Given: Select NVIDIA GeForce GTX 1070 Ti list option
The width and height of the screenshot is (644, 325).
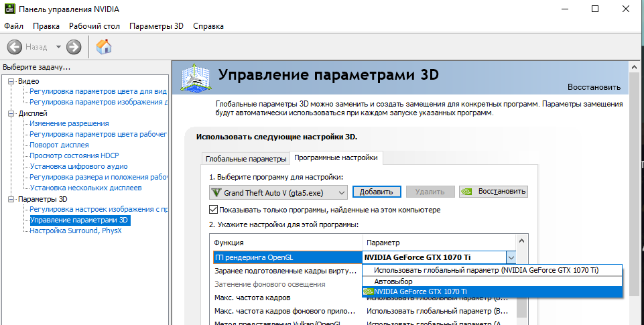Looking at the screenshot, I should [x=492, y=291].
